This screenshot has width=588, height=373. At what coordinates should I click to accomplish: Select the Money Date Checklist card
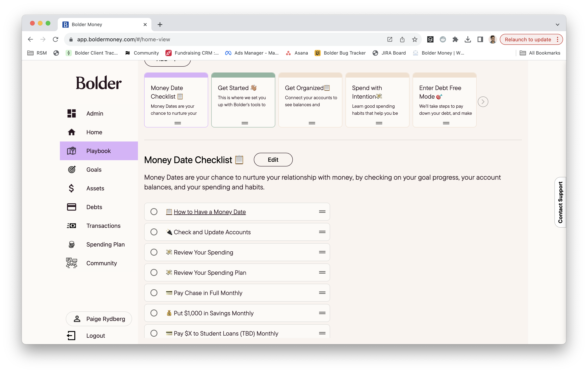[176, 100]
